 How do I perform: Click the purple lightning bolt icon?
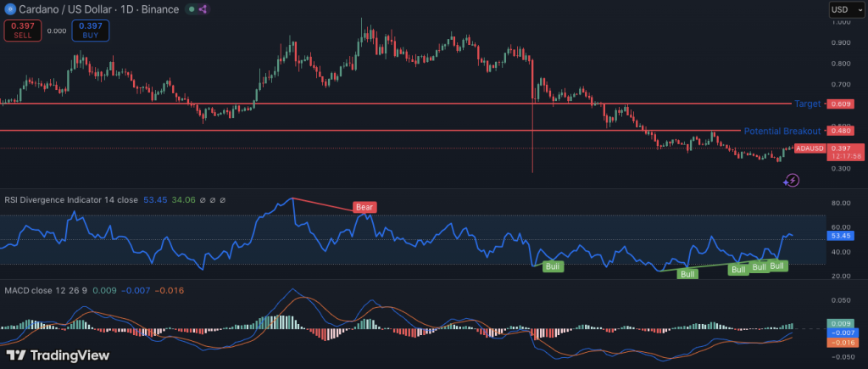(x=791, y=180)
